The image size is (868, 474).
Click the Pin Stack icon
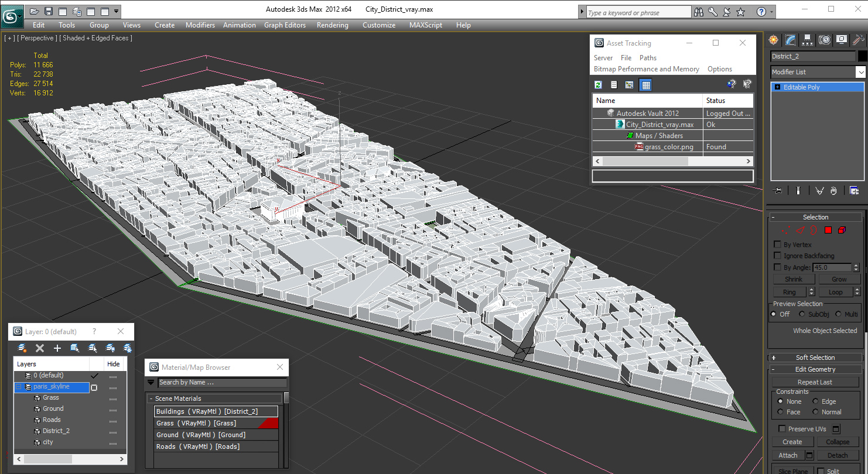coord(778,190)
